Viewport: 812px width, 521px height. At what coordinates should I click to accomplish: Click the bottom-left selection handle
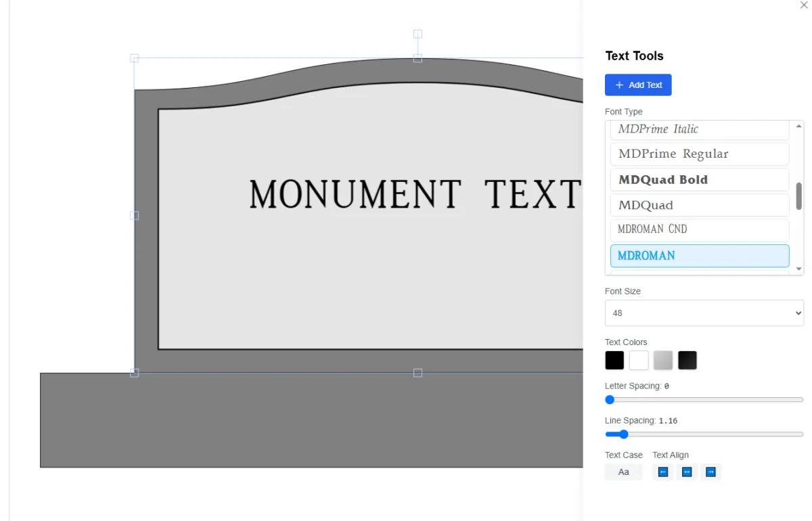click(x=134, y=373)
